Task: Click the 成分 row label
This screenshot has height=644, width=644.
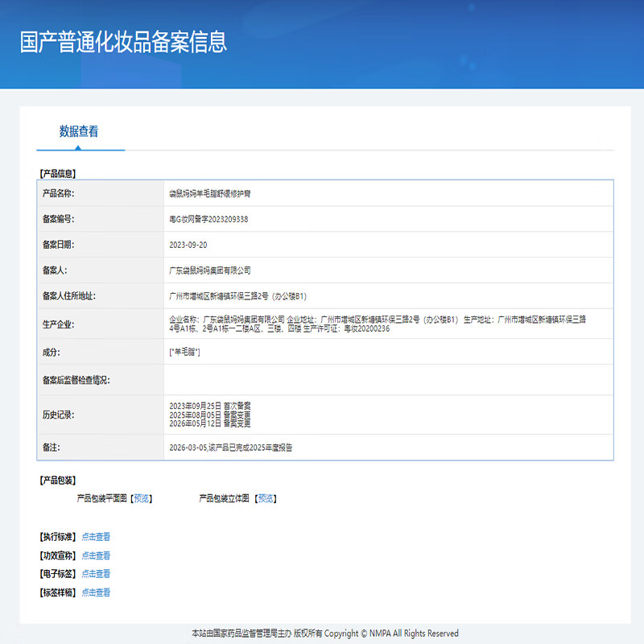Action: click(x=52, y=353)
